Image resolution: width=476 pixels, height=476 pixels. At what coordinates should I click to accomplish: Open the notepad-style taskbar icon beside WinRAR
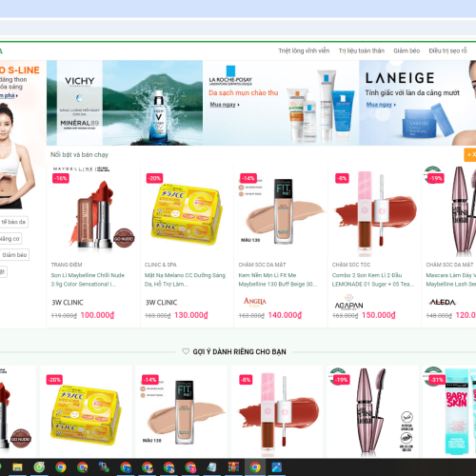pos(212,467)
